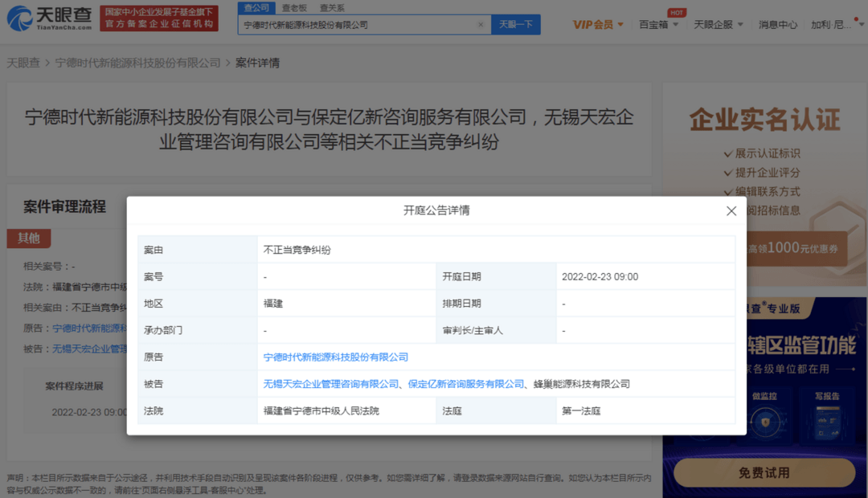868x498 pixels.
Task: Open the 国家中小企业发展子基金旗下 badge
Action: coord(159,18)
